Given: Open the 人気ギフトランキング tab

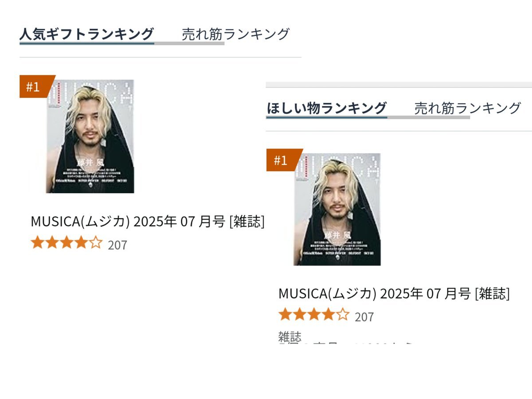Looking at the screenshot, I should 87,34.
